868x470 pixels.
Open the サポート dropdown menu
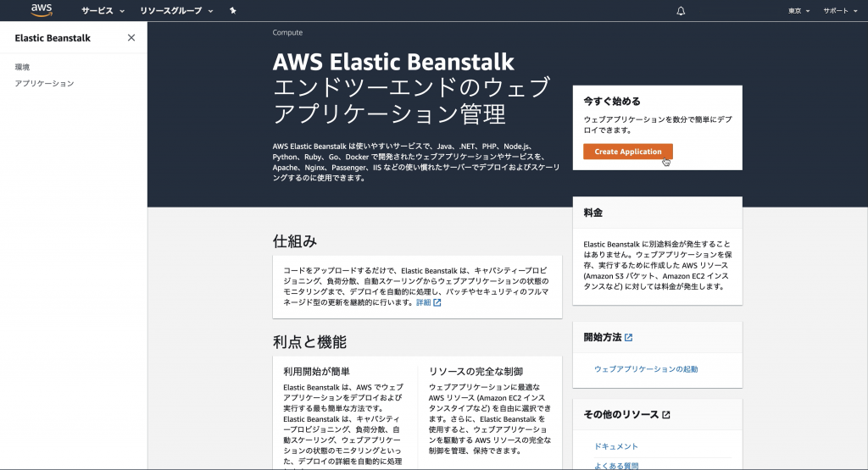coord(840,11)
